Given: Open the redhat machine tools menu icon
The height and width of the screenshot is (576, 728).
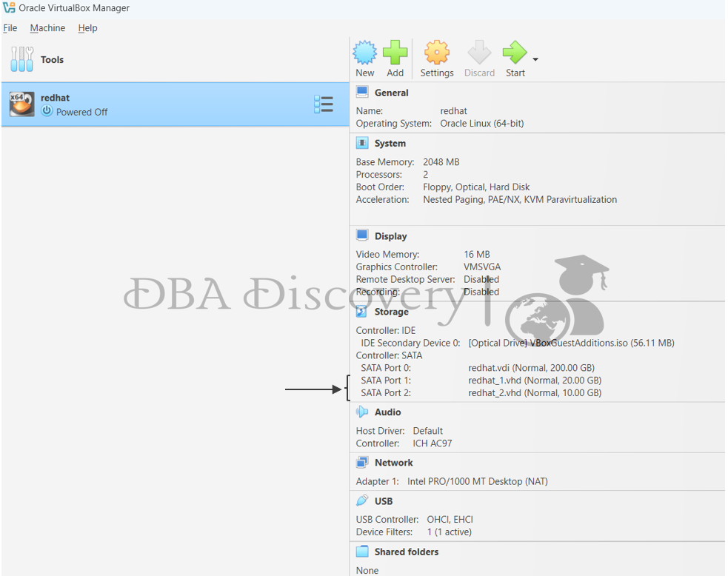Looking at the screenshot, I should pos(324,104).
